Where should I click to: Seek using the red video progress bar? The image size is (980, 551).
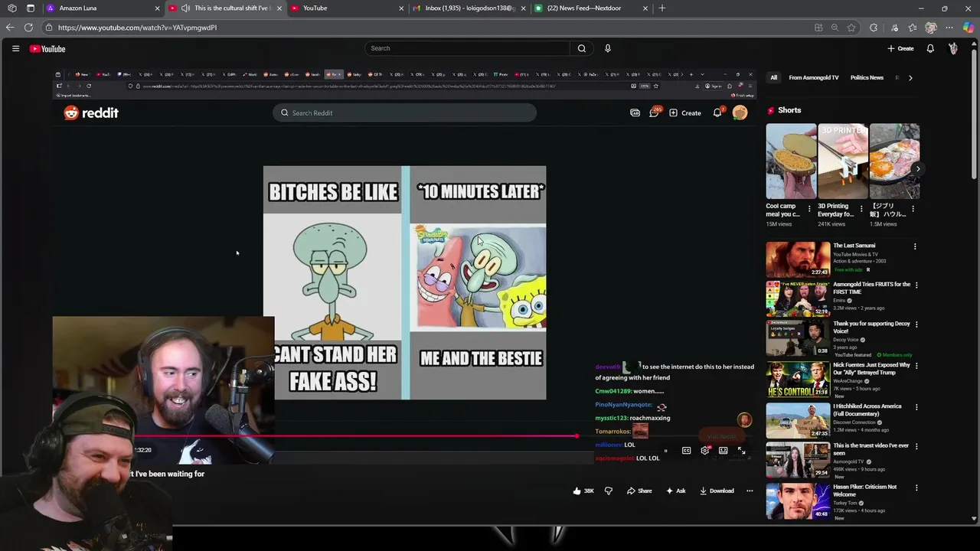(356, 436)
